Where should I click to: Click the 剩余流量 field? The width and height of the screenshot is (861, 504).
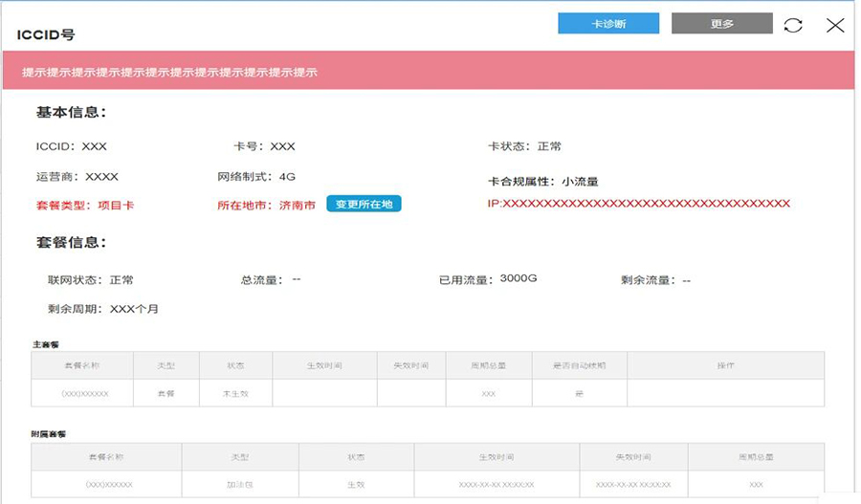655,280
